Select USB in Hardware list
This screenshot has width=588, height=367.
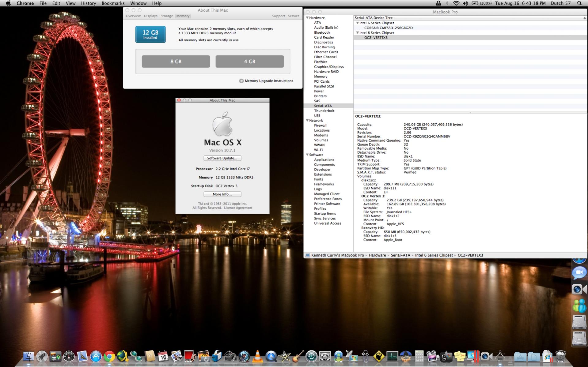point(317,116)
